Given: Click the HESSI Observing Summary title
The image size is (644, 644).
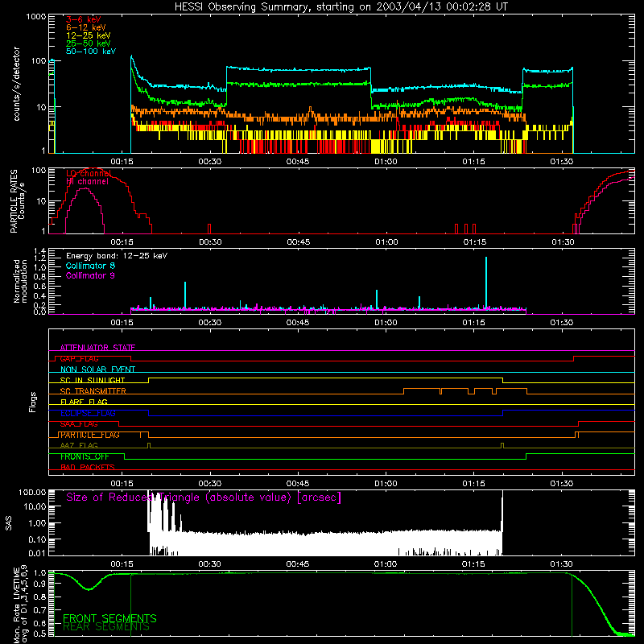Looking at the screenshot, I should [x=341, y=7].
